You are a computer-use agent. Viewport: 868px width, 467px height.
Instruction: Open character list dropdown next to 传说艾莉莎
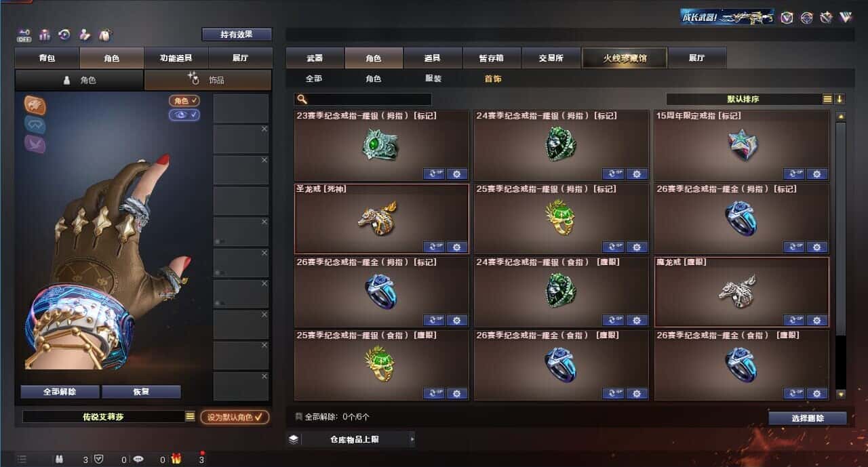[191, 417]
